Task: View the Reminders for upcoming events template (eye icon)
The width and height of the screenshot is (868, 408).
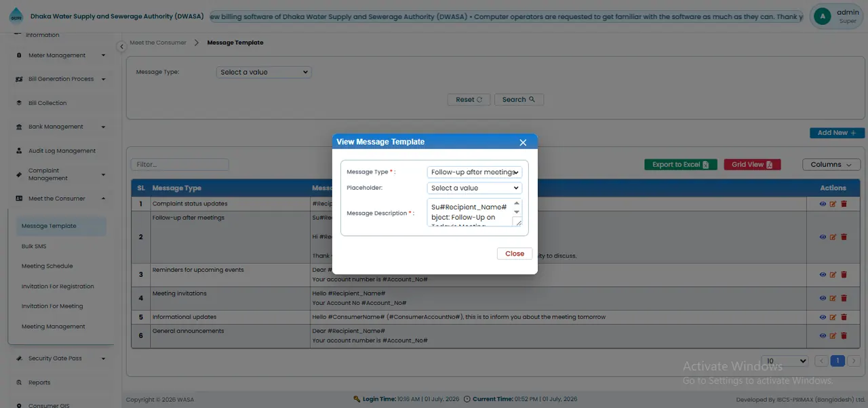Action: coord(823,274)
